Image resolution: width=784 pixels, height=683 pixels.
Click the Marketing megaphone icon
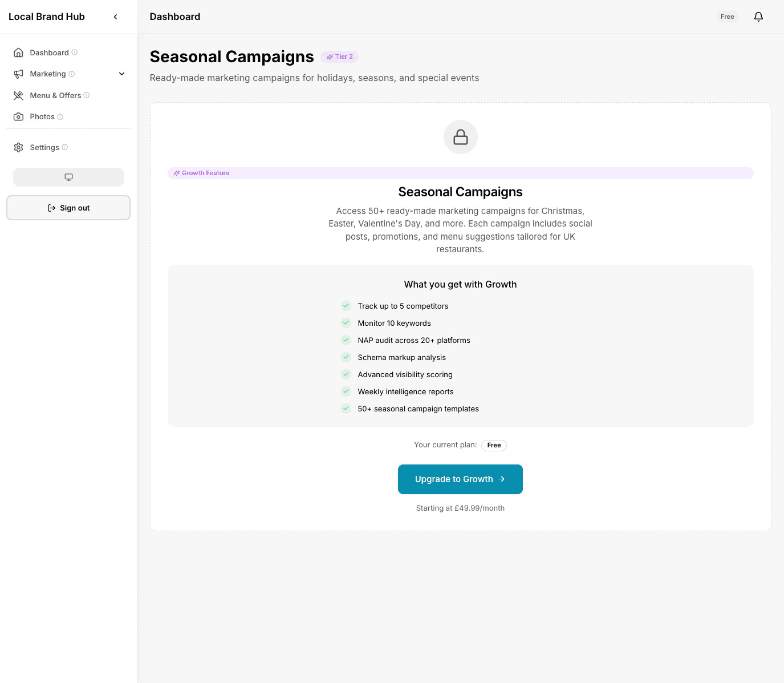coord(19,74)
